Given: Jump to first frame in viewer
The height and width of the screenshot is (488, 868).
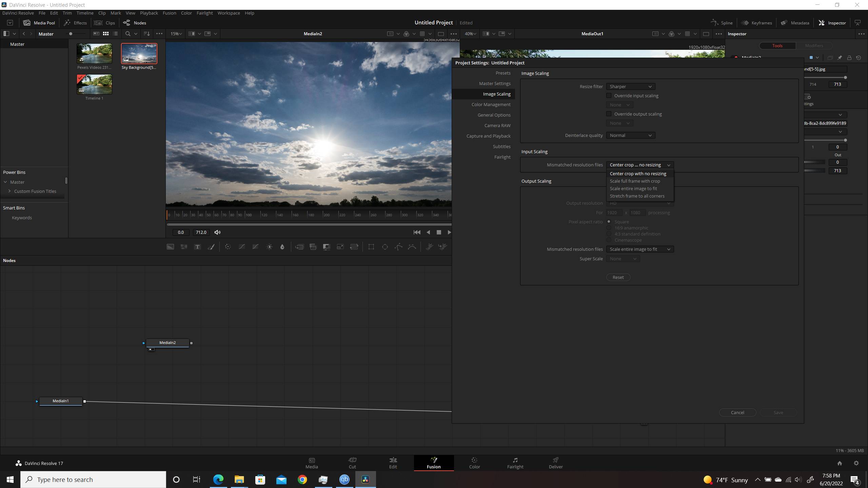Looking at the screenshot, I should (x=417, y=232).
